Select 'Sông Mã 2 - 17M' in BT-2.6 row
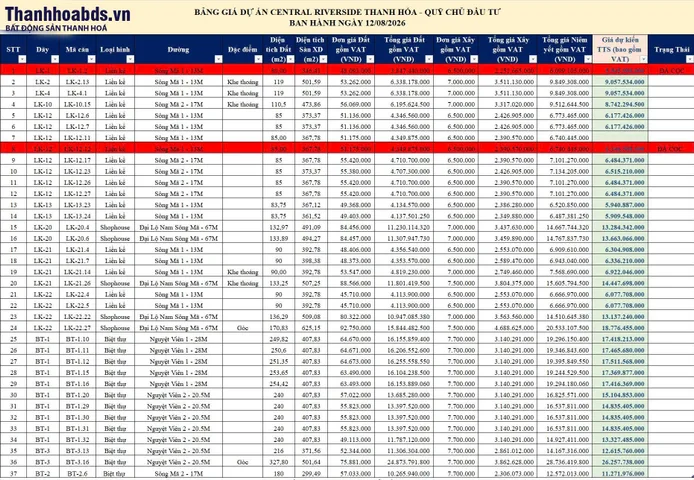 point(178,473)
